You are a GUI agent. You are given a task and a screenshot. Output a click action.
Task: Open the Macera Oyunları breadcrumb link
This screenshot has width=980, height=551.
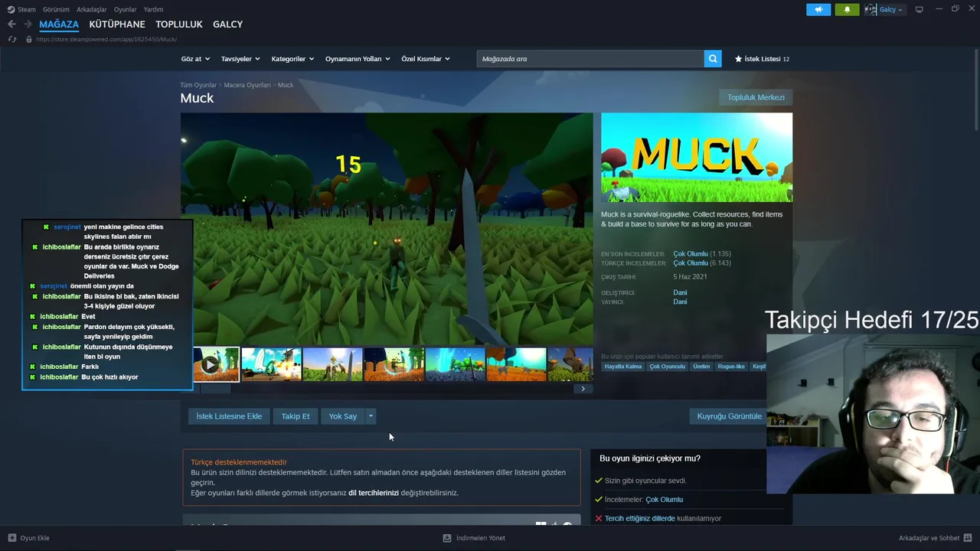(247, 85)
